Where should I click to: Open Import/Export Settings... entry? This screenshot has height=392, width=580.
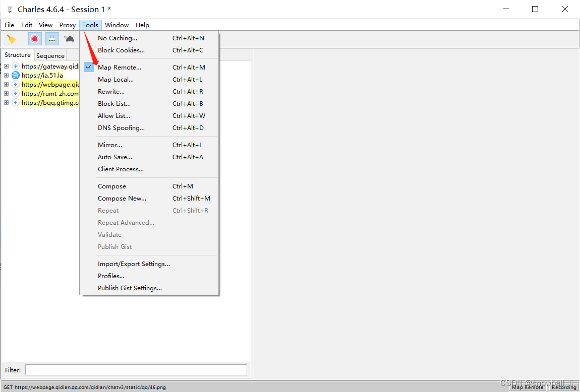tap(149, 264)
